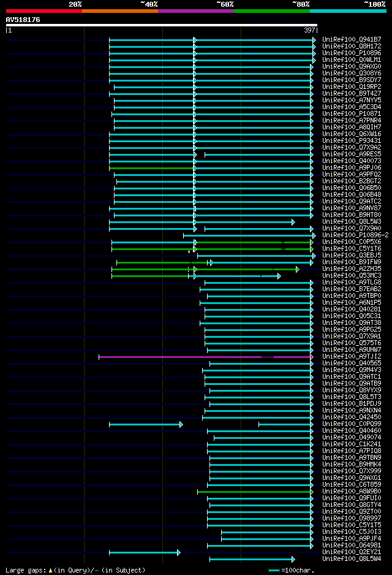Click hit label UniRef100_A5C3D4
The image size is (392, 575).
click(x=352, y=107)
